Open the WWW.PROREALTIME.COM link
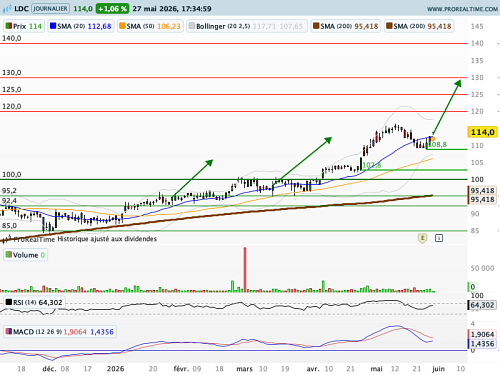 pyautogui.click(x=462, y=9)
